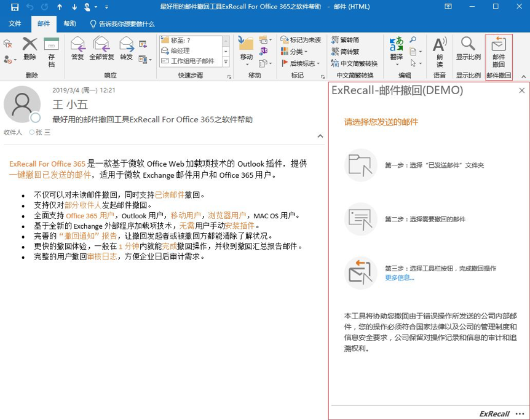
Task: Open the Quick Steps dialog launcher
Action: (229, 77)
